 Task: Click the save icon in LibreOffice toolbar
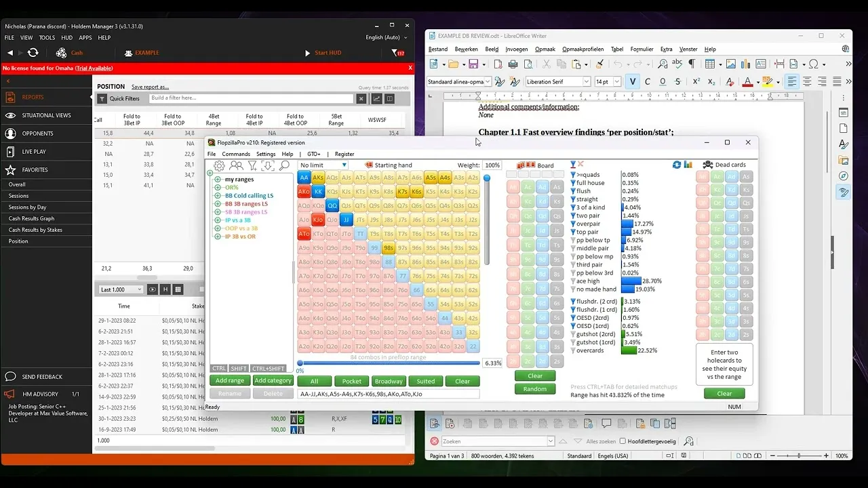(x=473, y=64)
